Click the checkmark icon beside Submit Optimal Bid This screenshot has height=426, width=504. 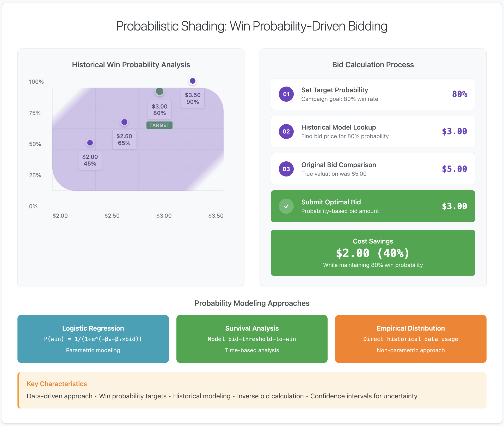pyautogui.click(x=286, y=206)
